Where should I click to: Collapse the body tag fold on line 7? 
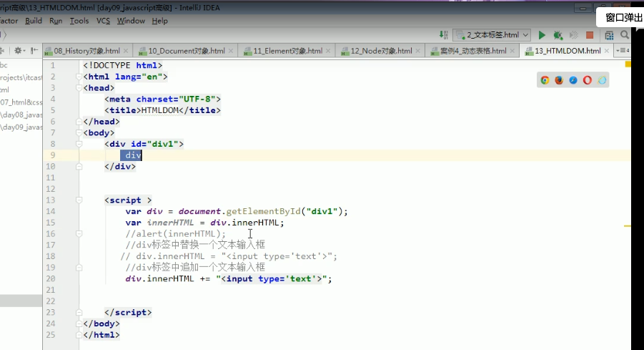coord(79,133)
